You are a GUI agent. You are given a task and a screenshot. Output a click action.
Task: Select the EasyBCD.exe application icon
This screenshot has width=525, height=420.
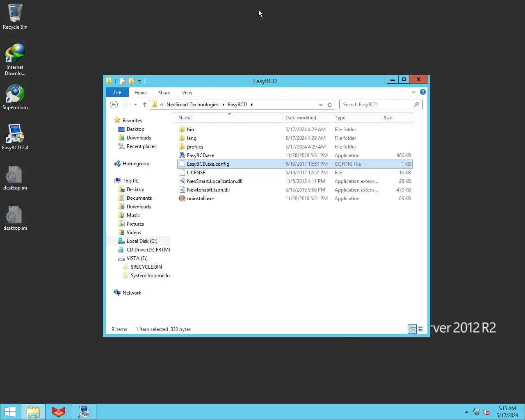[x=182, y=155]
